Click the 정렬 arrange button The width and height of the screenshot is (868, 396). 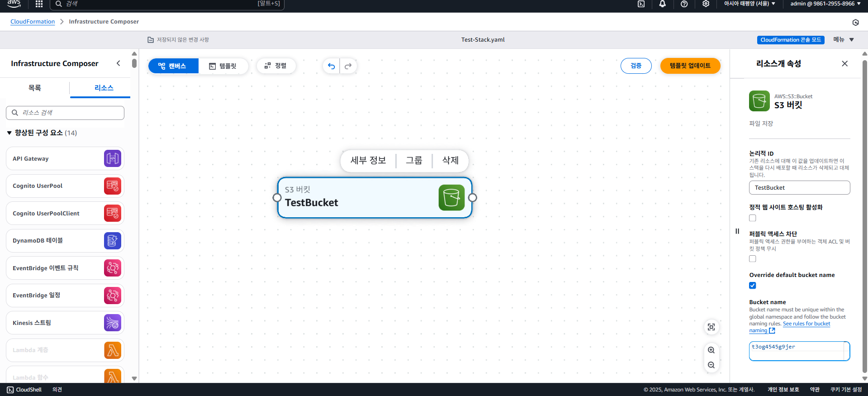(276, 66)
